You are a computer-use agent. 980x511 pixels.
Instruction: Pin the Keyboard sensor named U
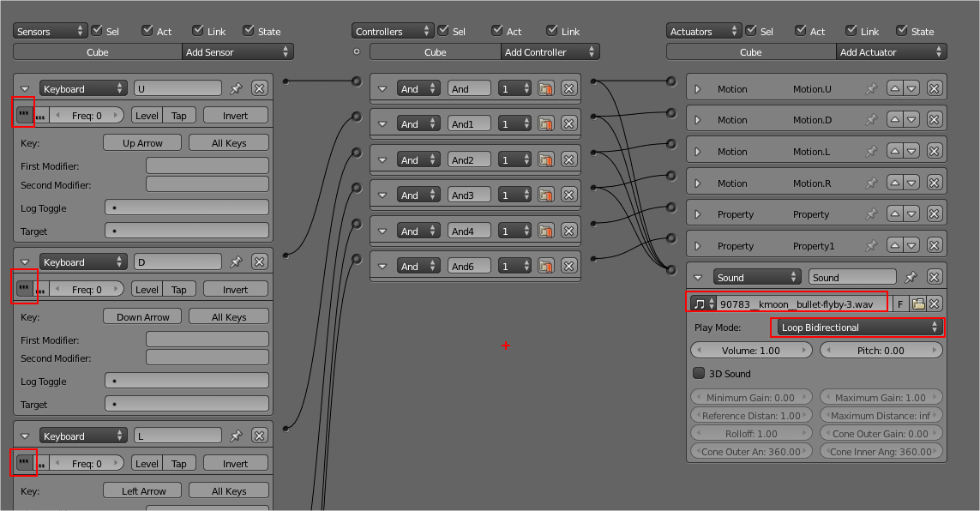[237, 88]
